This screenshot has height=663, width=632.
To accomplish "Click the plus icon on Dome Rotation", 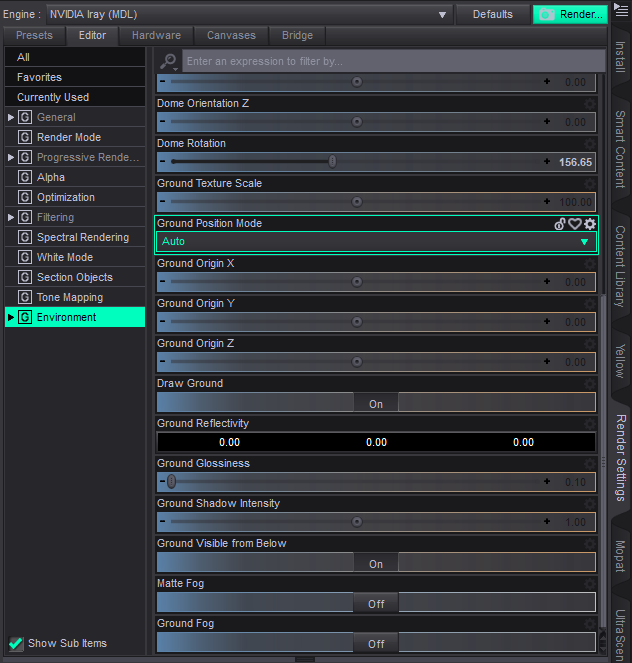I will [x=547, y=162].
